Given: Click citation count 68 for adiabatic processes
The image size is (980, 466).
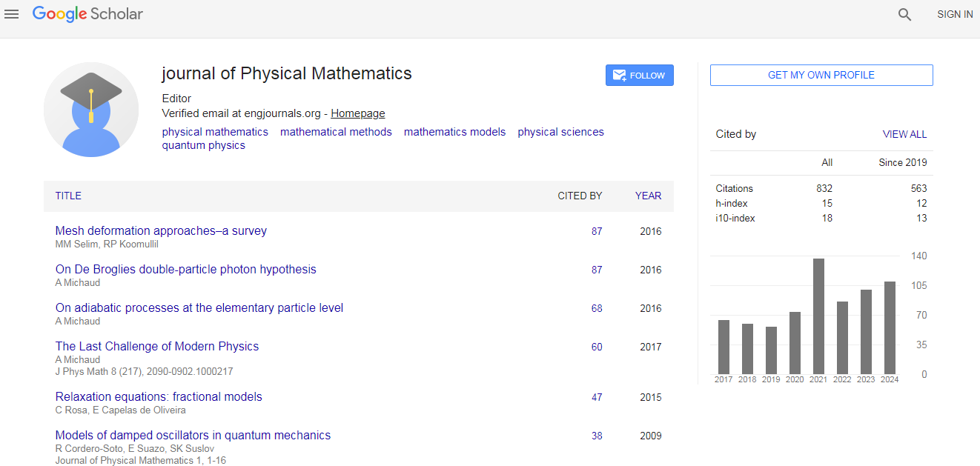Looking at the screenshot, I should 597,308.
